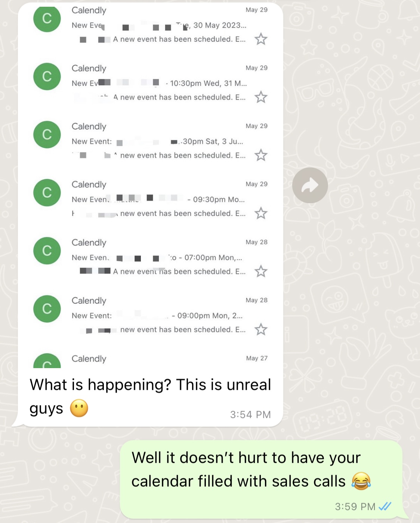Tap the 3:54 PM timestamp on incoming message
The height and width of the screenshot is (523, 420).
pyautogui.click(x=250, y=415)
